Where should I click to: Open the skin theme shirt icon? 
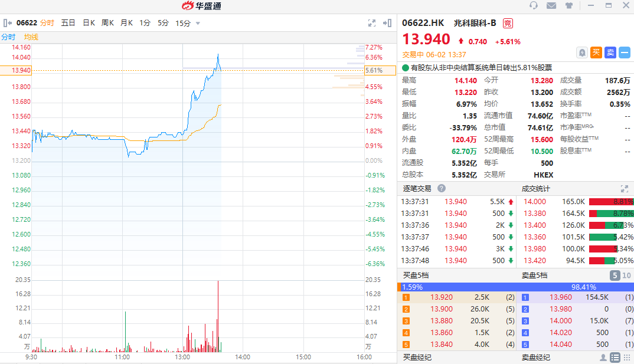click(569, 6)
